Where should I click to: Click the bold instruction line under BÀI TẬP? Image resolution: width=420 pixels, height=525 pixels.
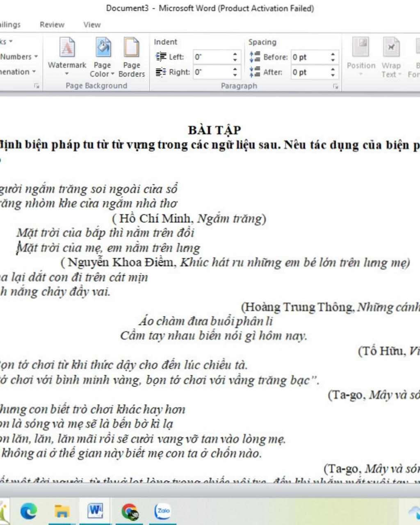[210, 145]
